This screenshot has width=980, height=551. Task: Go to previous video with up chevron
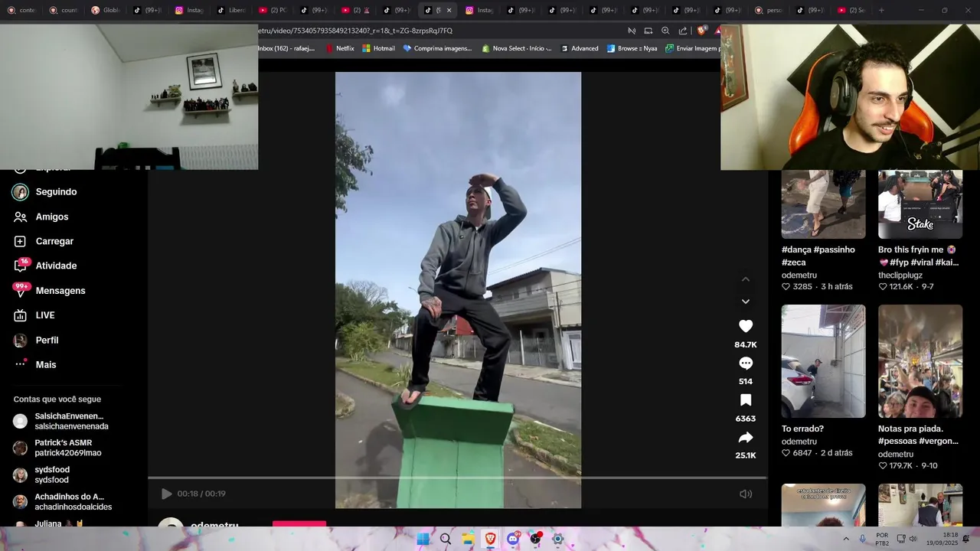click(746, 279)
